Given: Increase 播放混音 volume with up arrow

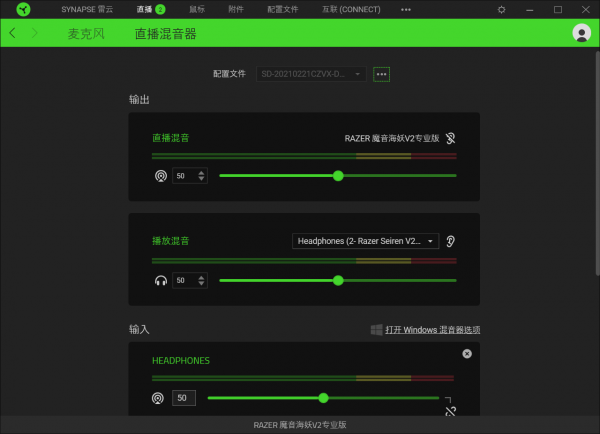Looking at the screenshot, I should [x=201, y=277].
